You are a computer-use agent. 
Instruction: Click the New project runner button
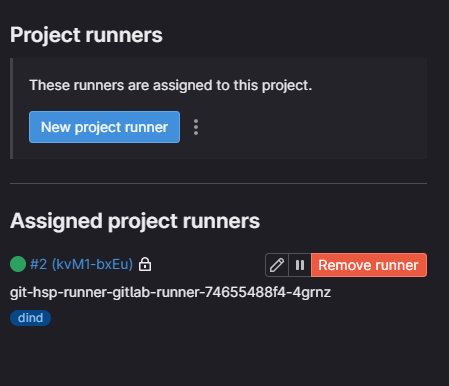104,127
